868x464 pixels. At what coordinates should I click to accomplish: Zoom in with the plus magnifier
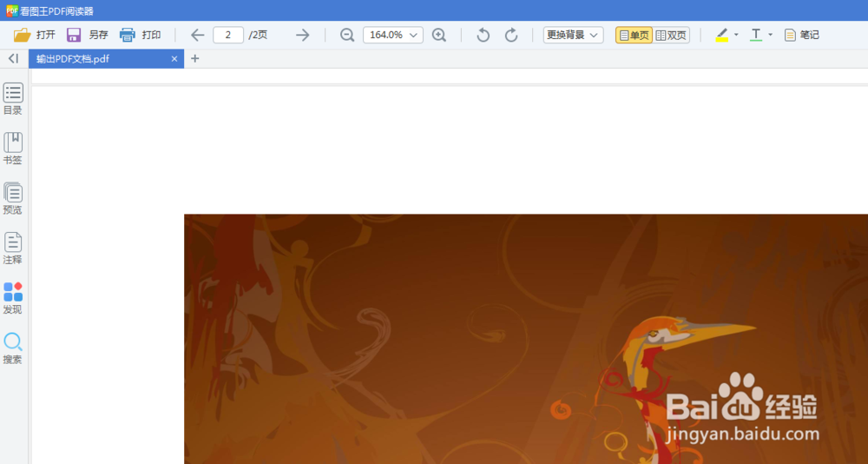439,35
